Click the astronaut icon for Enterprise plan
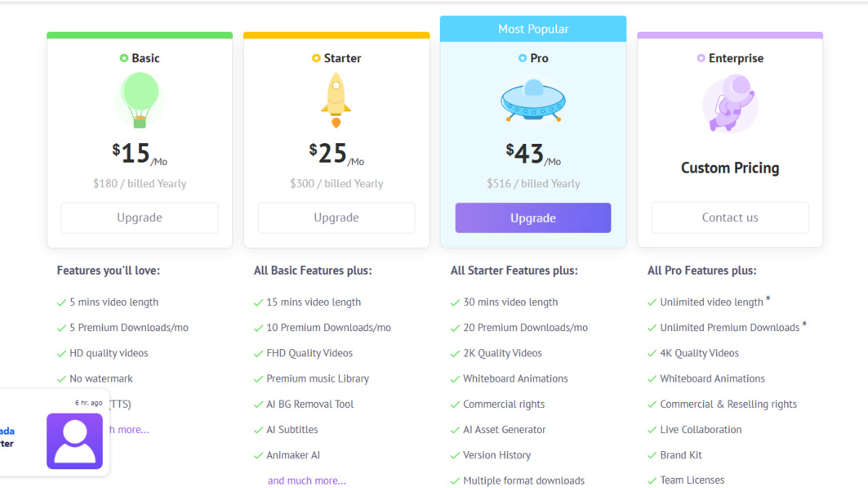The image size is (868, 488). click(730, 103)
